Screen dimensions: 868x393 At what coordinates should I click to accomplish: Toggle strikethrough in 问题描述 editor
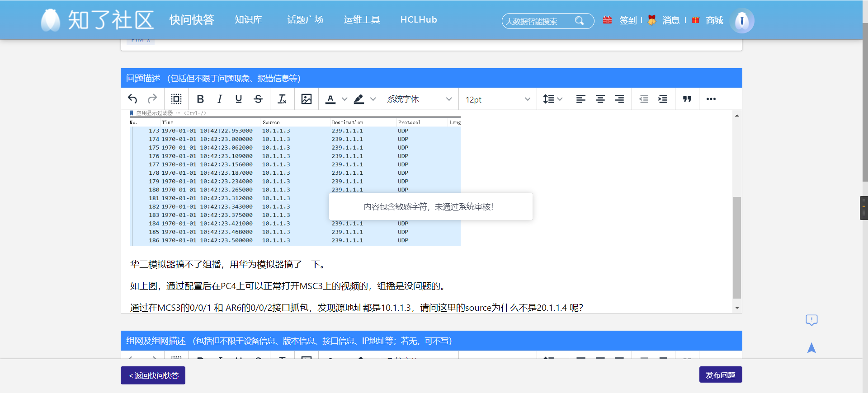258,99
